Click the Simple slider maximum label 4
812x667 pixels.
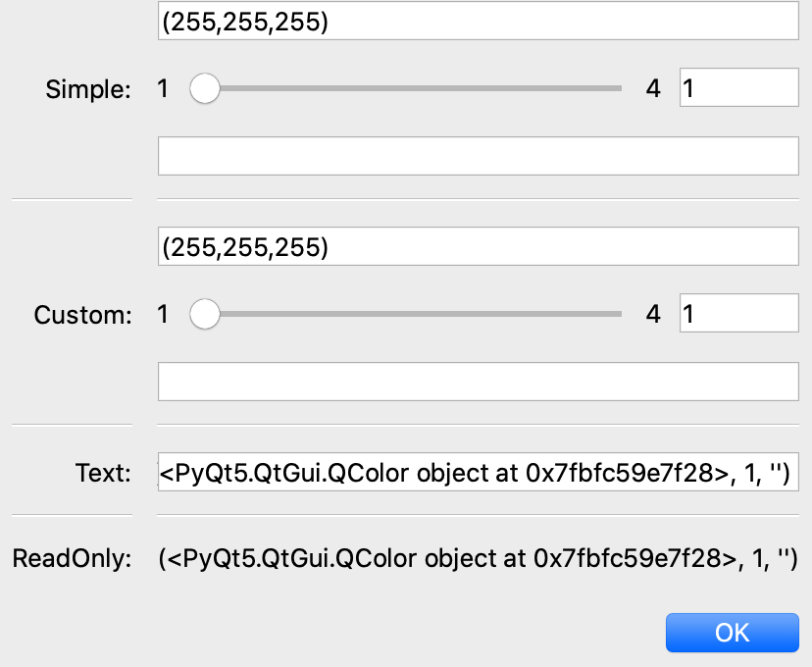click(x=653, y=89)
